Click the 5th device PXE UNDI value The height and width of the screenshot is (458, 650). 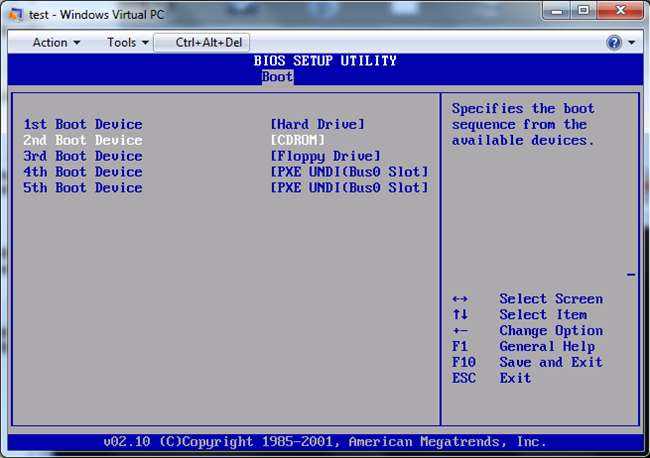point(349,187)
